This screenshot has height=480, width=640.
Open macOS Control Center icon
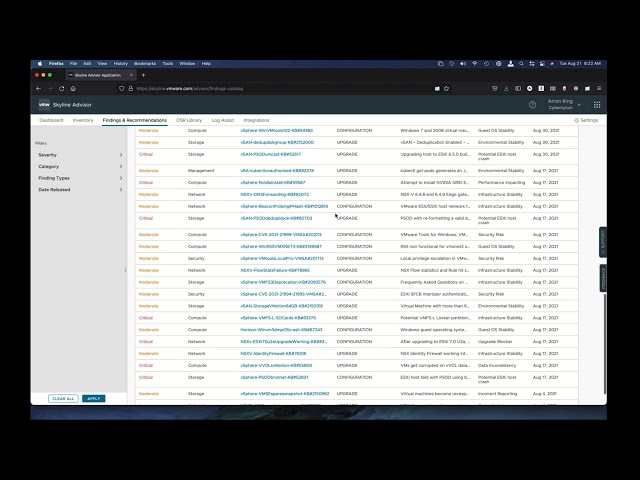[x=531, y=64]
